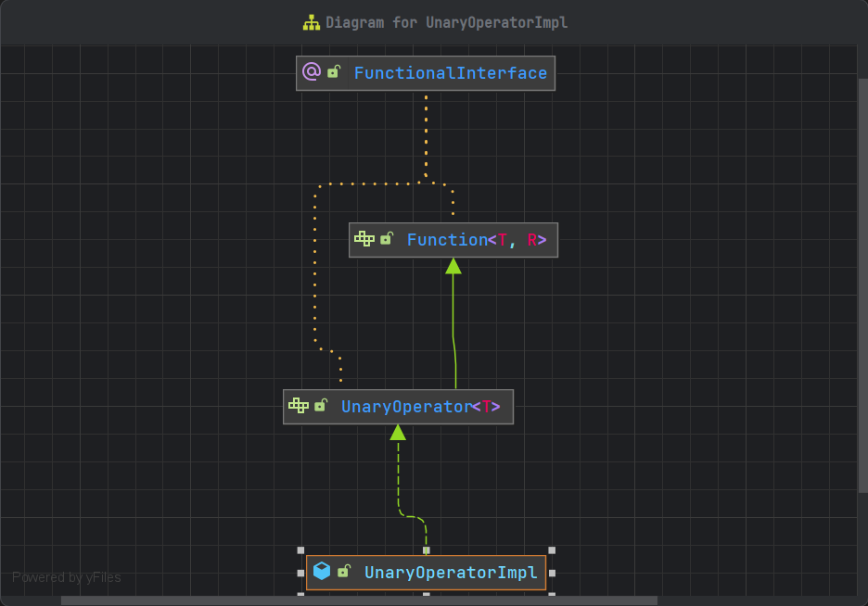Screen dimensions: 868x606
Task: Select the FunctionalInterface node label
Action: coord(450,73)
